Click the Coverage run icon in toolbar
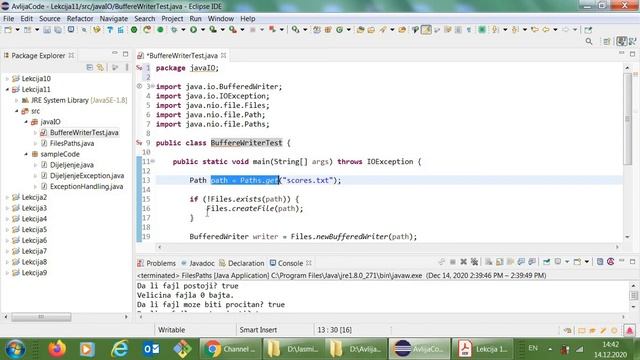640x360 pixels. point(213,30)
